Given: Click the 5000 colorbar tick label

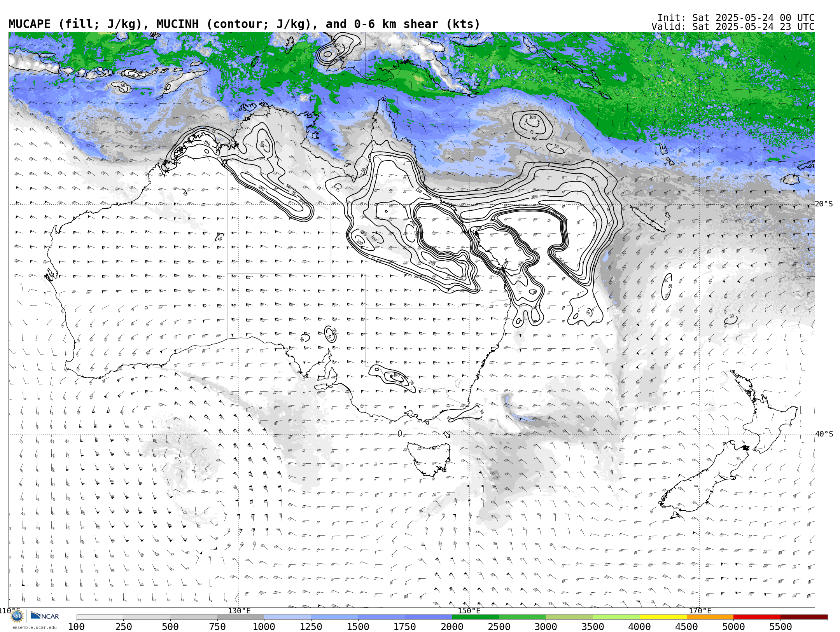Looking at the screenshot, I should coord(733,627).
